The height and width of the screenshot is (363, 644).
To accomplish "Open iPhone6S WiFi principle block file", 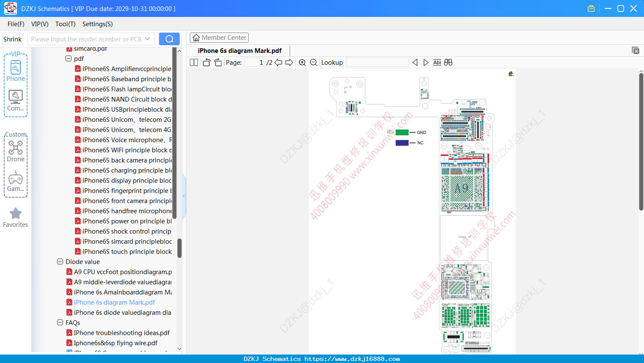I will (x=127, y=150).
